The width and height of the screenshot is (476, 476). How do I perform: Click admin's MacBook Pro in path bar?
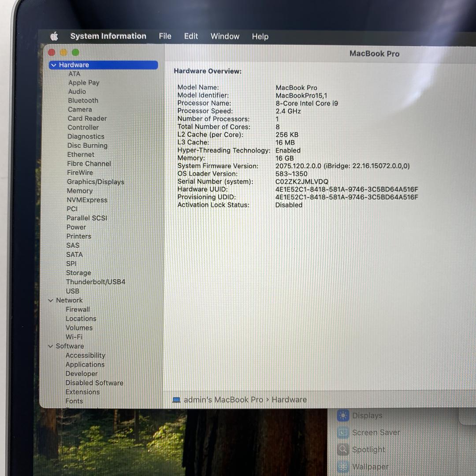tap(223, 400)
